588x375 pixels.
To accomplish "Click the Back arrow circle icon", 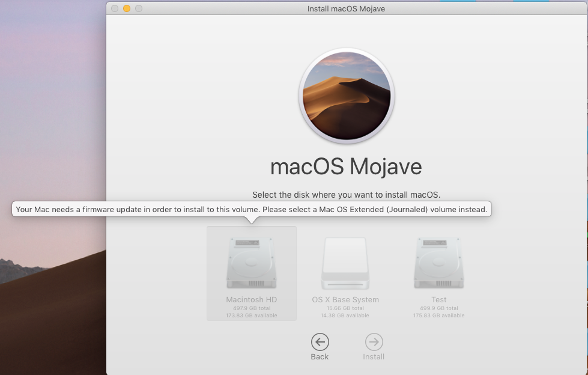I will [320, 342].
